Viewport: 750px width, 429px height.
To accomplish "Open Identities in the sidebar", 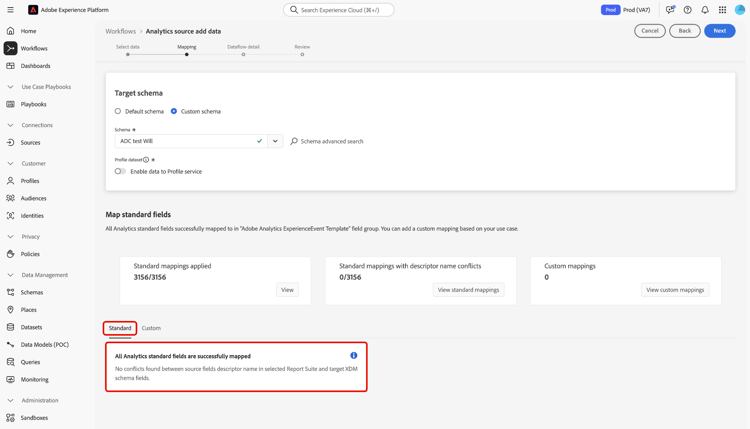I will click(x=32, y=216).
